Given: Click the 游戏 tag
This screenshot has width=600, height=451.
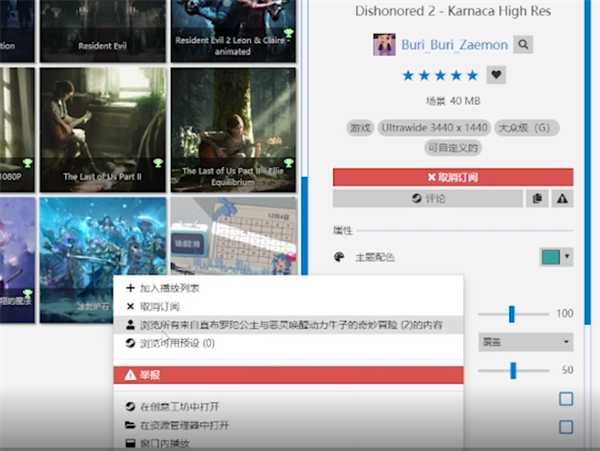Looking at the screenshot, I should tap(360, 128).
